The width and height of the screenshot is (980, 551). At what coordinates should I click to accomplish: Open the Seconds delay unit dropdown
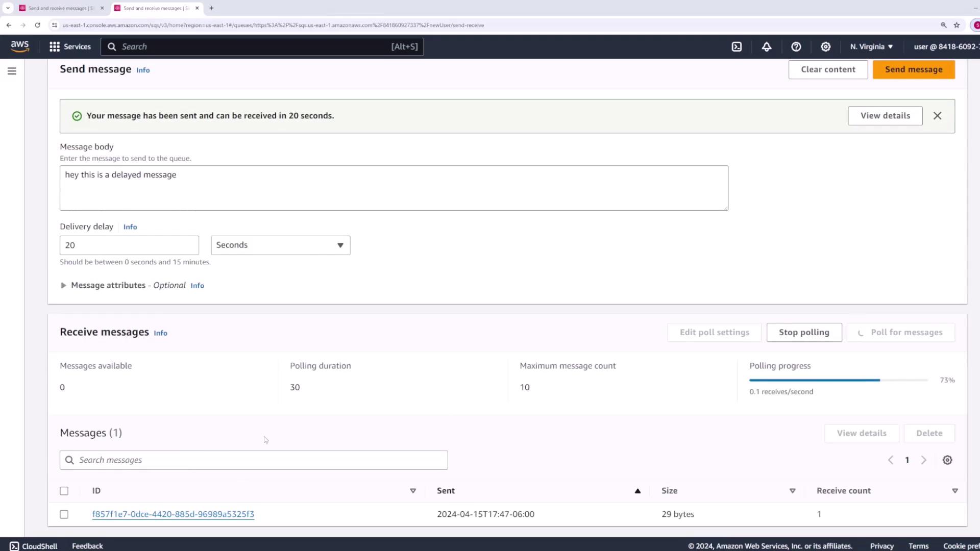click(280, 245)
